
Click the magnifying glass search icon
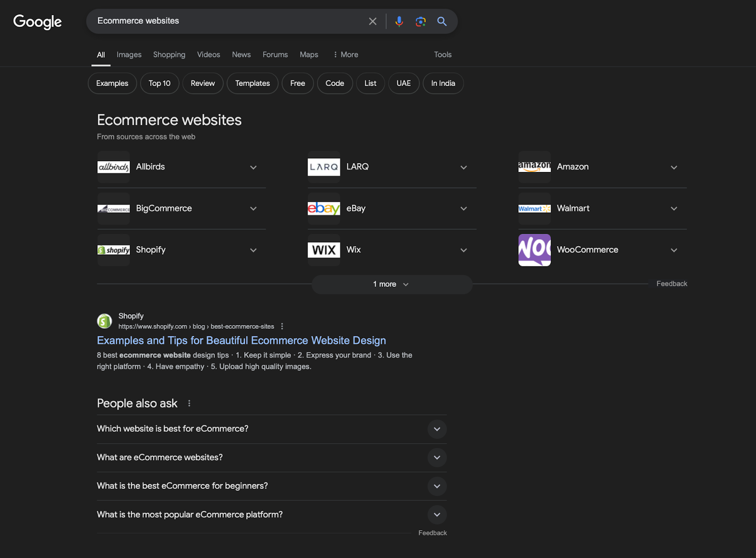[x=442, y=21]
